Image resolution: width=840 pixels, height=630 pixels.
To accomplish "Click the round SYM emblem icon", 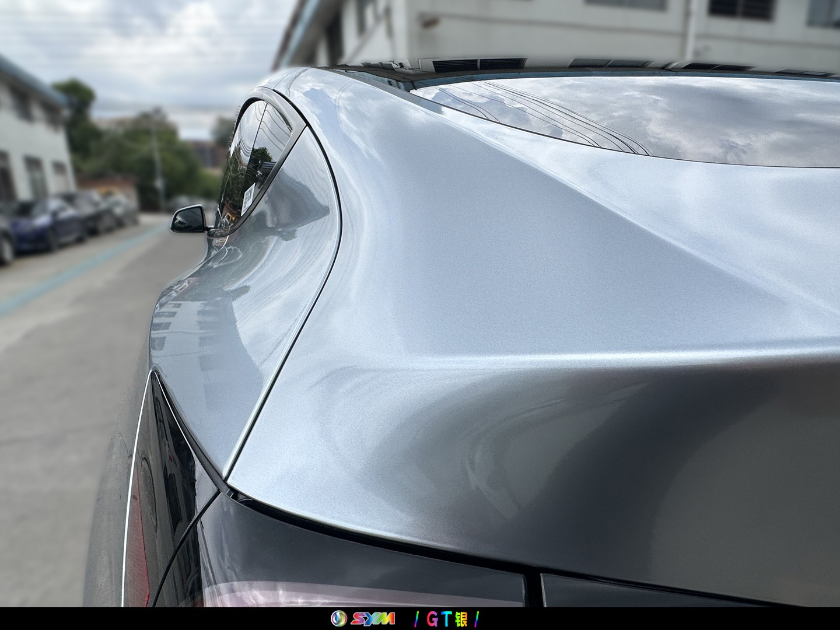I will [x=339, y=618].
